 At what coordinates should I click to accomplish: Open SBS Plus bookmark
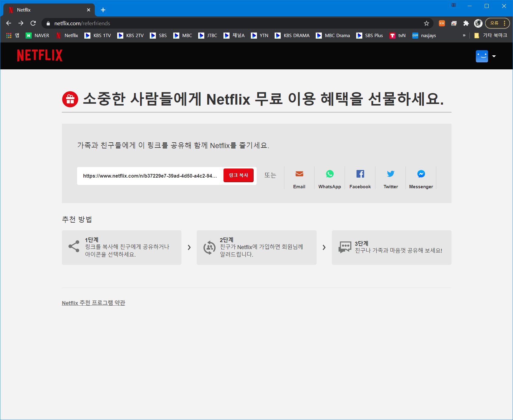[370, 36]
